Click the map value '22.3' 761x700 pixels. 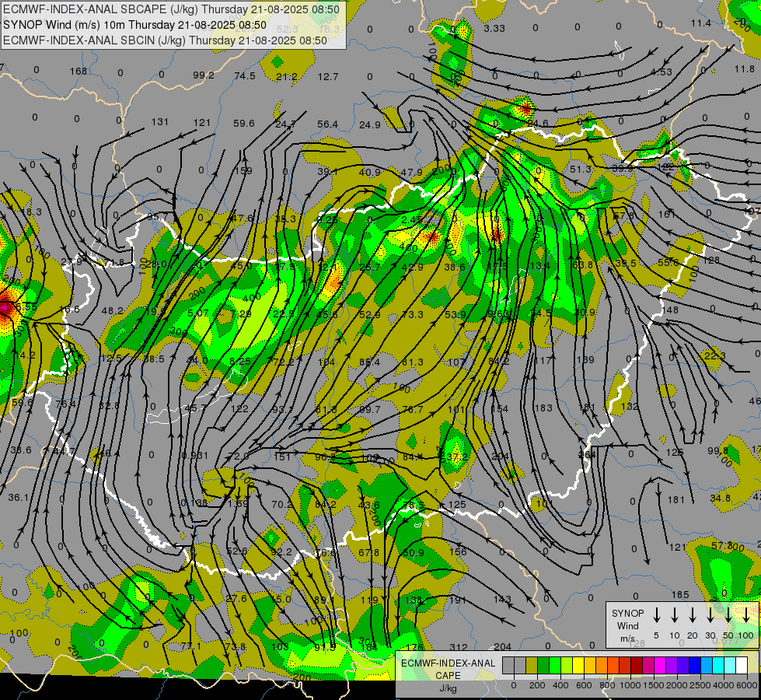click(x=714, y=356)
